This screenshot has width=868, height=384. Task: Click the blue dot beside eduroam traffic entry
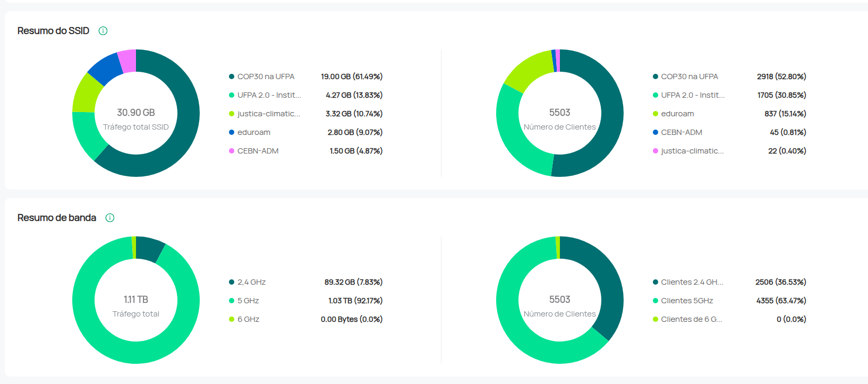[x=232, y=132]
